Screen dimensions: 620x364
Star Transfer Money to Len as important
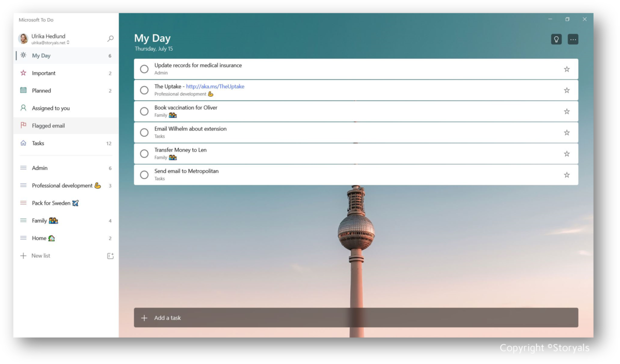[x=566, y=153]
